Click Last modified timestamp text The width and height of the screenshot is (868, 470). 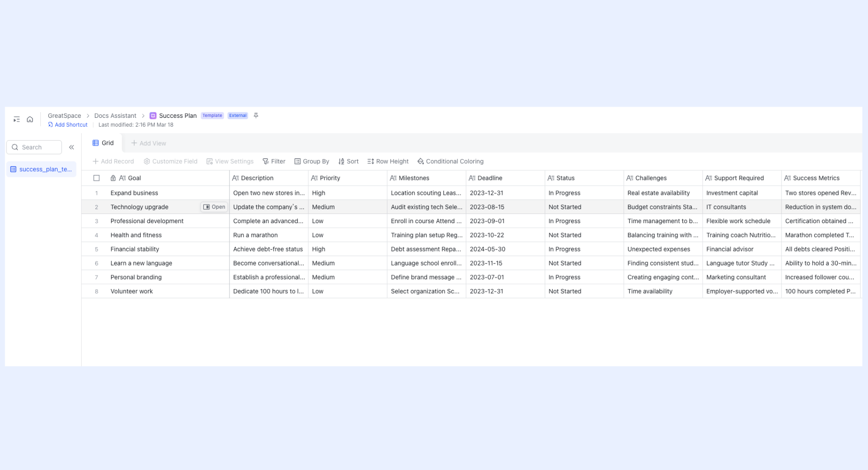tap(136, 125)
